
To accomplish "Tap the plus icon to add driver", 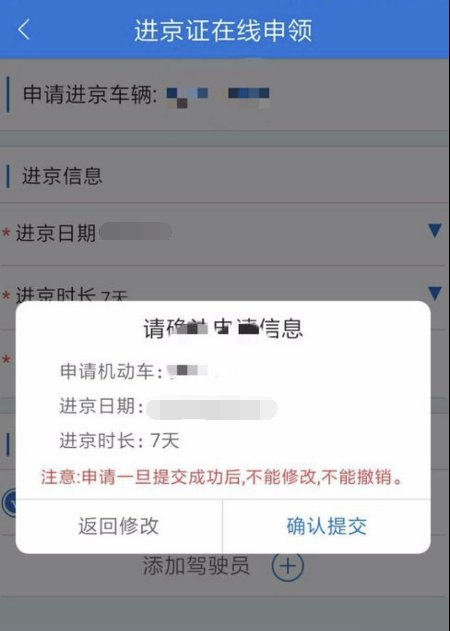I will 288,566.
